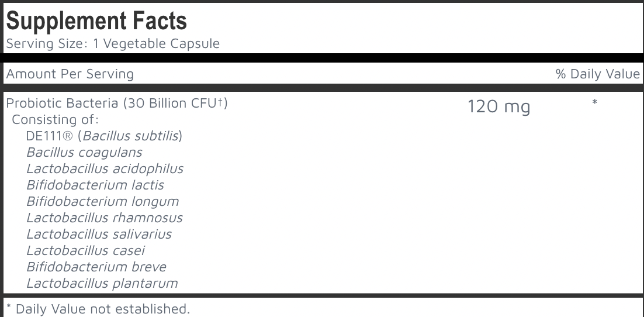
Task: Click the Daily Value not established footnote
Action: 98,308
